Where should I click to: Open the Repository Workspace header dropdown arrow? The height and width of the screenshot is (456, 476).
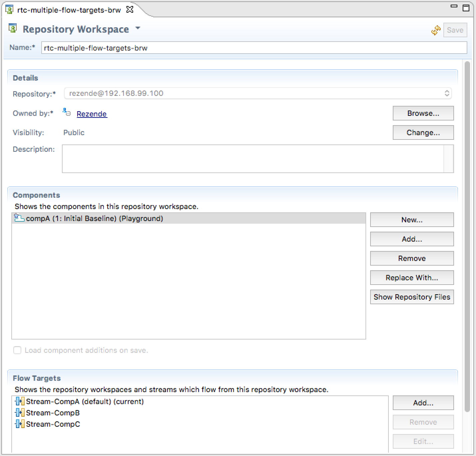click(x=137, y=29)
